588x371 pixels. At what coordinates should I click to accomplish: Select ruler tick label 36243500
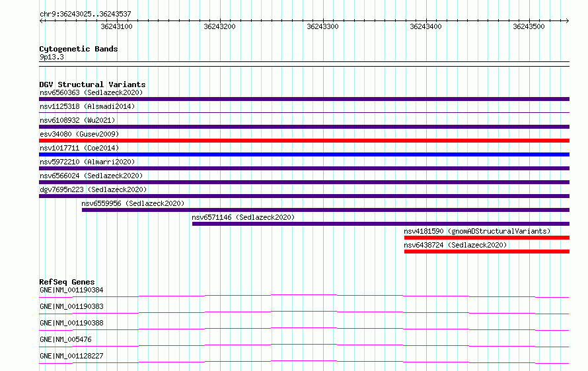point(529,26)
